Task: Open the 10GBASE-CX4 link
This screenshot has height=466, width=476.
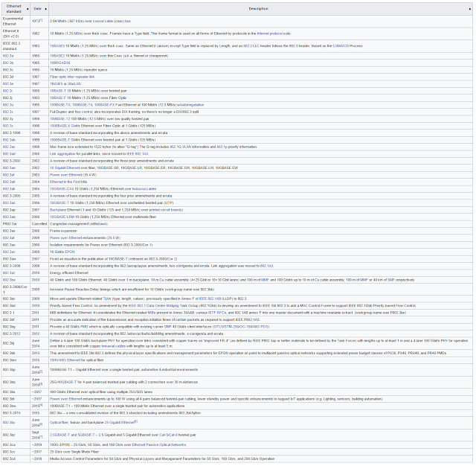Action: coord(62,188)
